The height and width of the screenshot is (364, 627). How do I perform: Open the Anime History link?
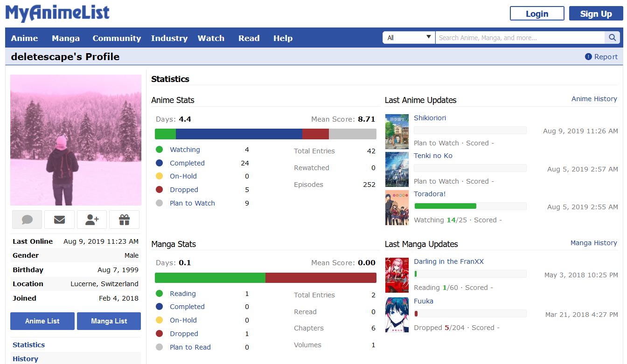pos(594,99)
